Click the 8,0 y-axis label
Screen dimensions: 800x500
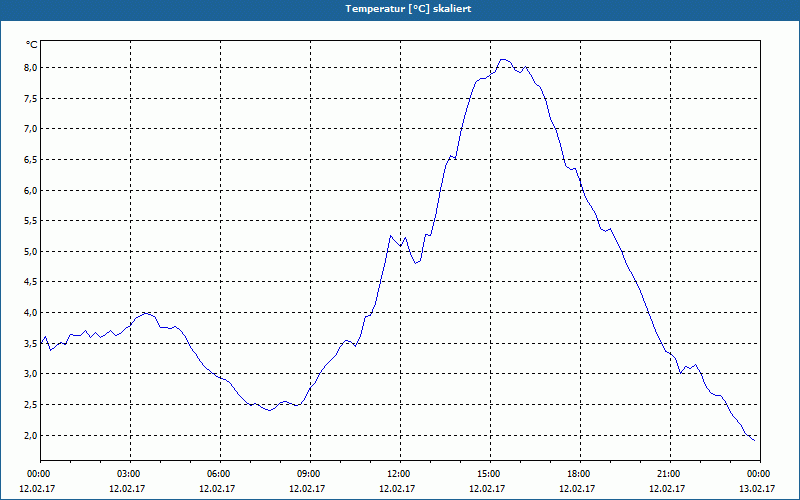tap(31, 68)
